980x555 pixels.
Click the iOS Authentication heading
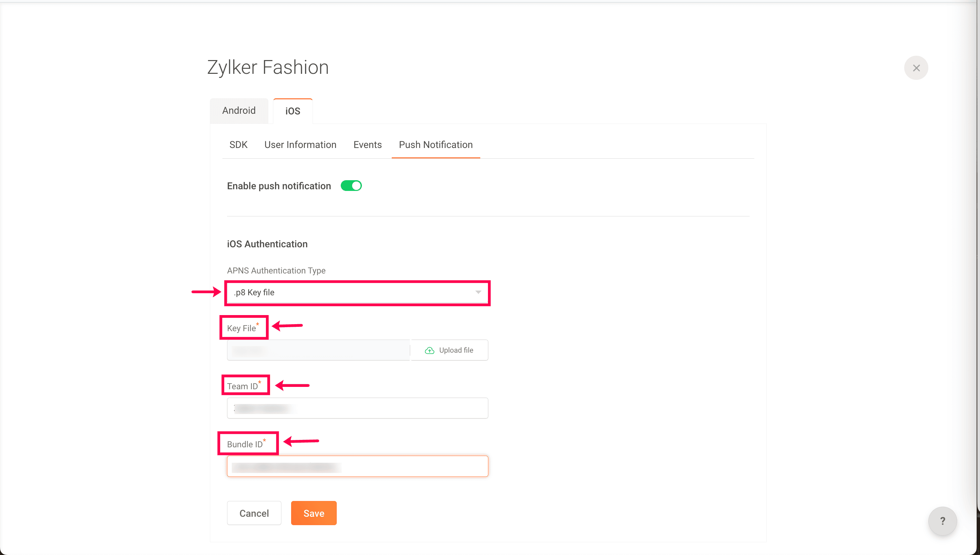pyautogui.click(x=267, y=244)
